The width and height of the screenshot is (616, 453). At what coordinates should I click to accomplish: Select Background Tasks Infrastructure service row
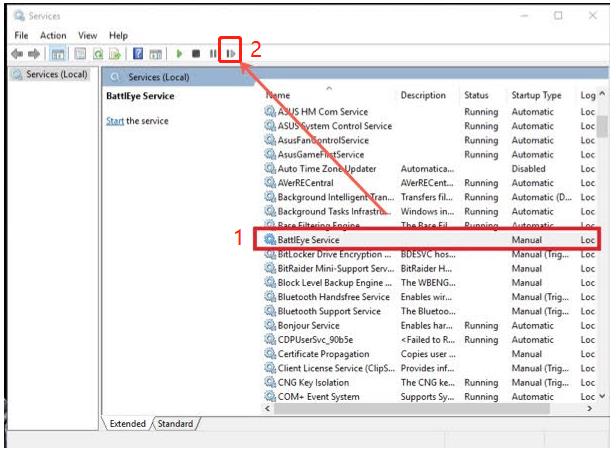click(429, 211)
